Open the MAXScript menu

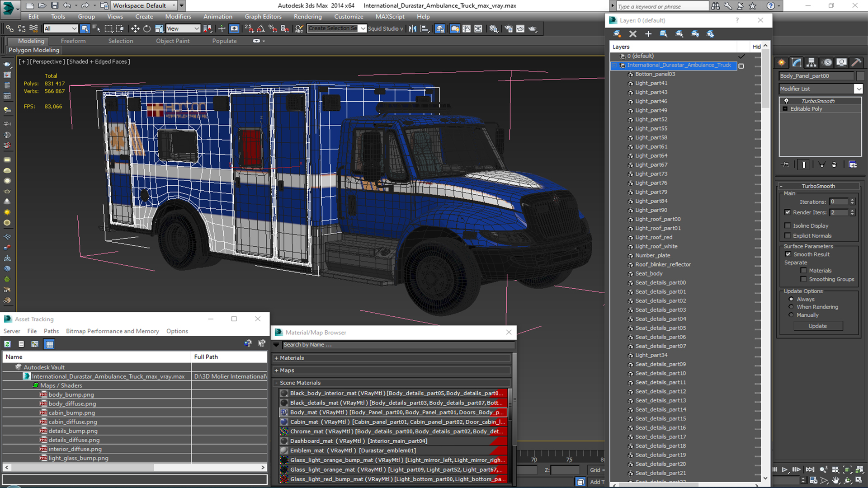click(390, 17)
